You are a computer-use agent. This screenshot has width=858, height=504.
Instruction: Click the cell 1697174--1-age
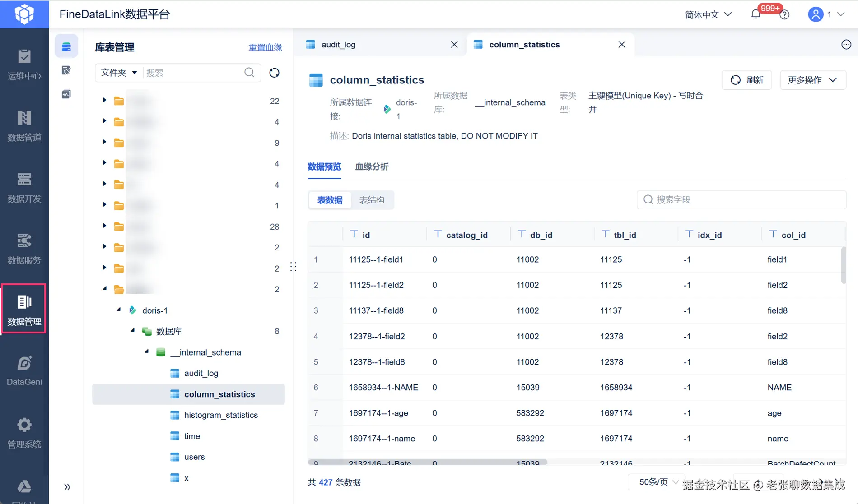[x=378, y=413]
